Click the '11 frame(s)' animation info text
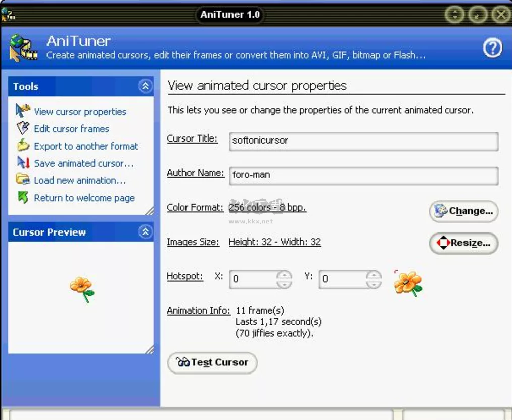Image resolution: width=512 pixels, height=420 pixels. point(260,310)
